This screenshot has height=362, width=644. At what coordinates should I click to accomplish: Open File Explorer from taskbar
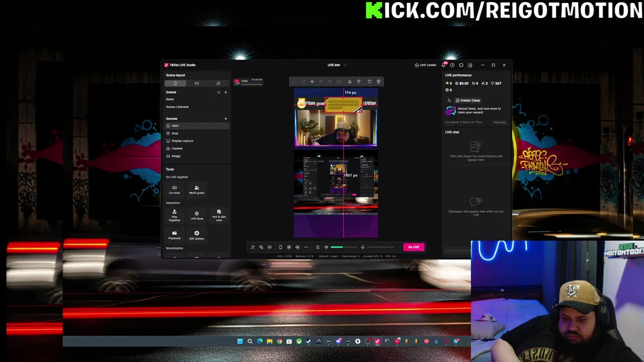[270, 341]
